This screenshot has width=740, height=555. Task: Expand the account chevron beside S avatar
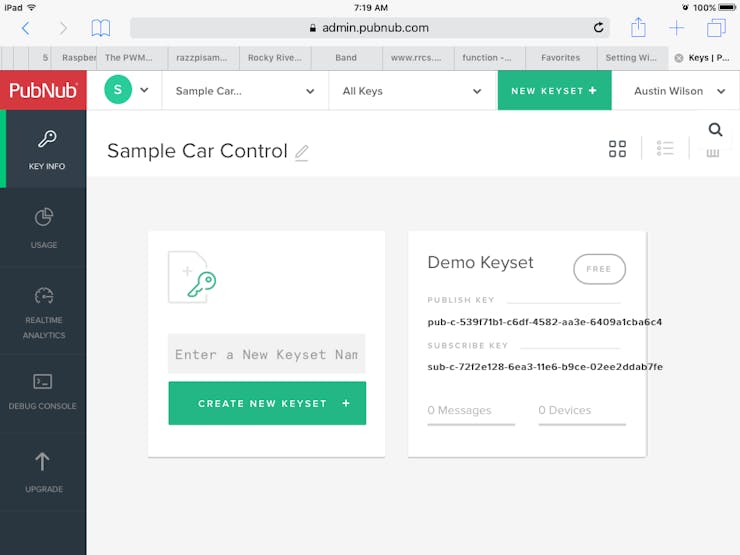click(x=144, y=90)
